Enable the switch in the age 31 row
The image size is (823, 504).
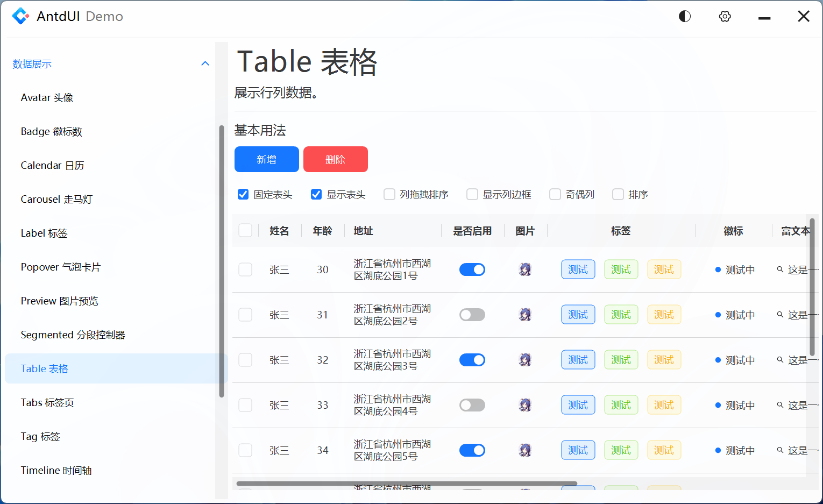[x=472, y=314]
